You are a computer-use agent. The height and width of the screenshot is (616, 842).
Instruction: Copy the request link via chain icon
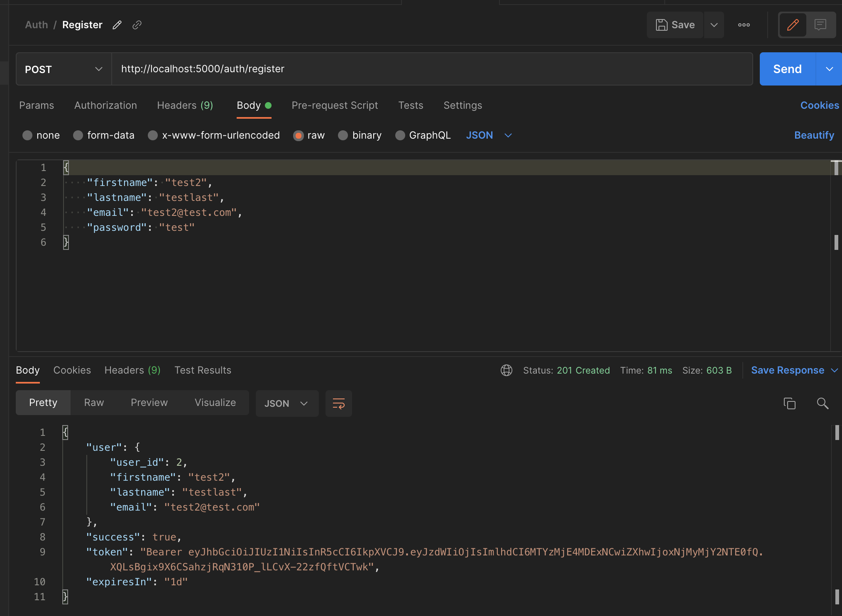[137, 25]
